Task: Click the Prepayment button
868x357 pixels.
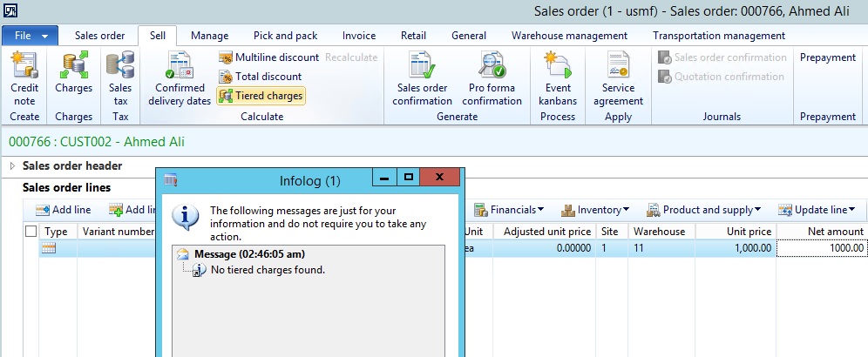Action: coord(827,57)
